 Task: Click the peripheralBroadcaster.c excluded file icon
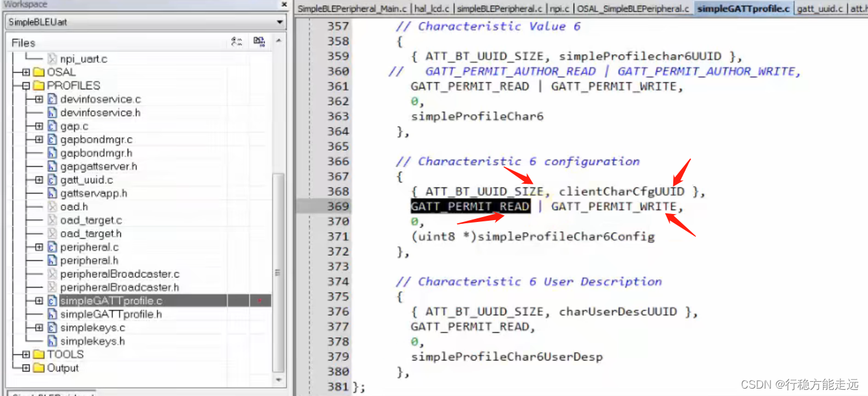52,274
